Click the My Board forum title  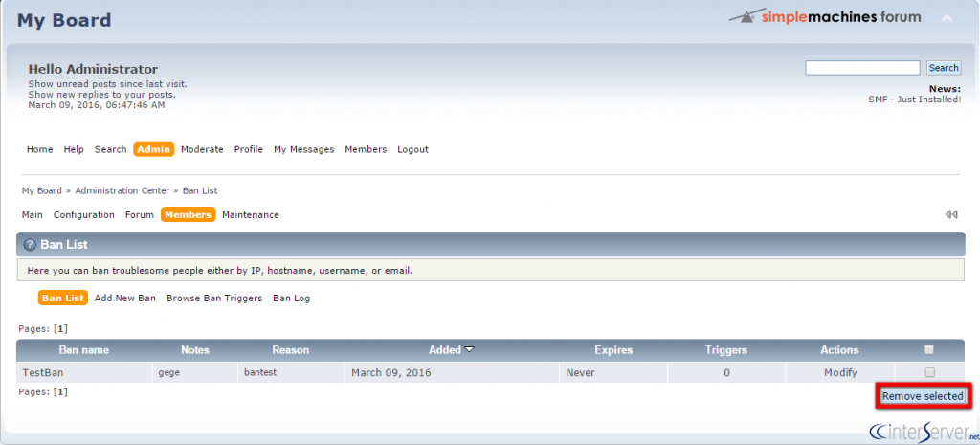pos(64,20)
